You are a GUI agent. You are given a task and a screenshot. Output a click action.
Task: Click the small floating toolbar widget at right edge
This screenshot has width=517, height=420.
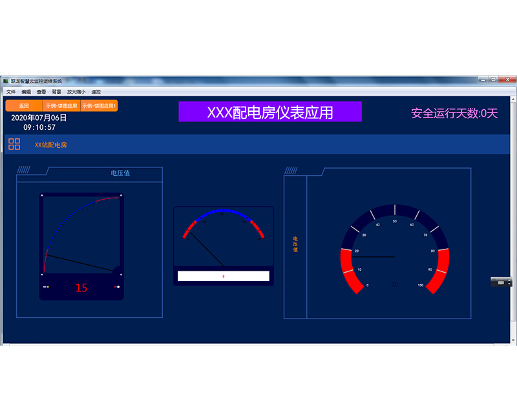click(501, 282)
